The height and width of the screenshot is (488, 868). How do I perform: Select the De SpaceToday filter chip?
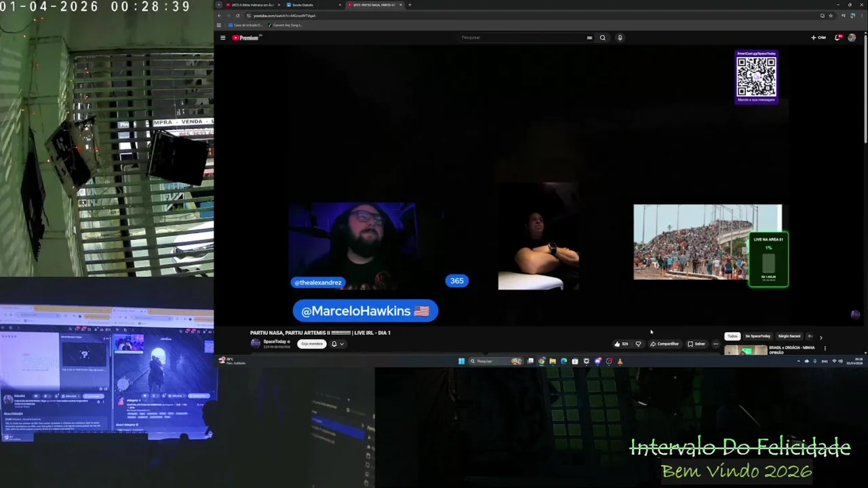(x=757, y=336)
